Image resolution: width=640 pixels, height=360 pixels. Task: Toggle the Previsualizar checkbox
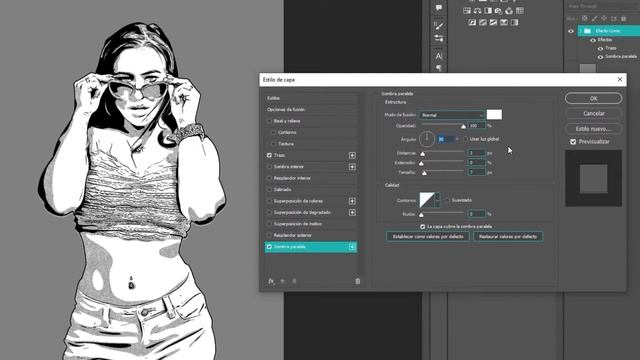click(x=573, y=142)
